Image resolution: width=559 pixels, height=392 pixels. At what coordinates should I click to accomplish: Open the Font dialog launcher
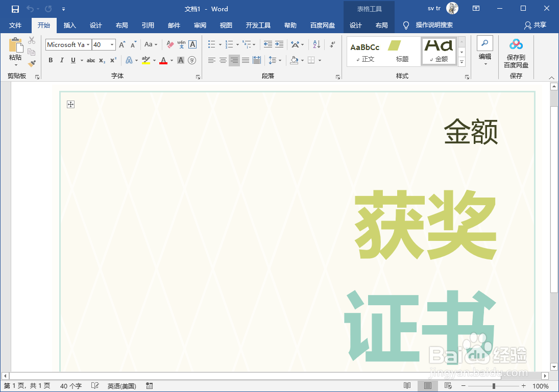(198, 77)
